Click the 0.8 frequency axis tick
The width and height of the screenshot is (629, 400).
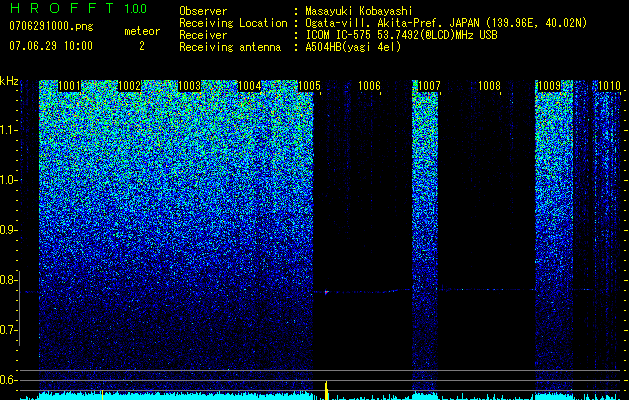coord(9,280)
